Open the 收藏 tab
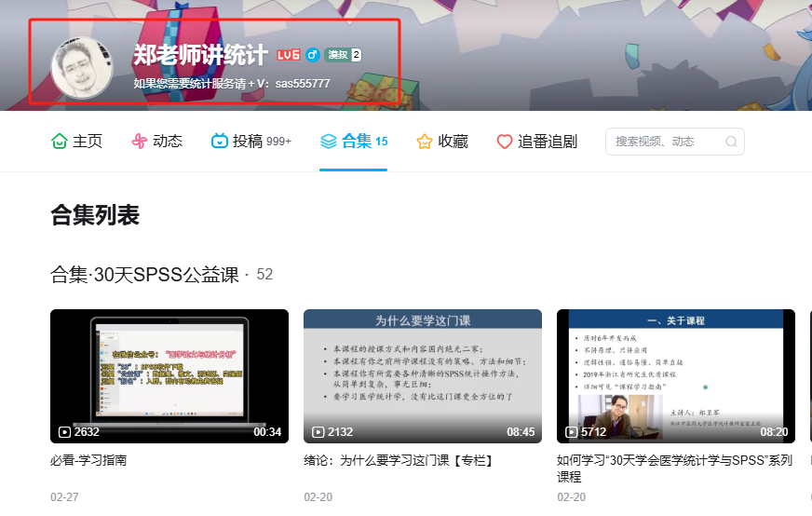812x516 pixels. [442, 142]
